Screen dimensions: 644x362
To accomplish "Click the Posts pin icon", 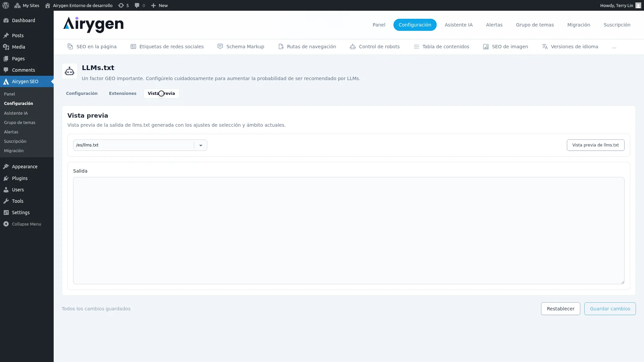I will pyautogui.click(x=6, y=36).
